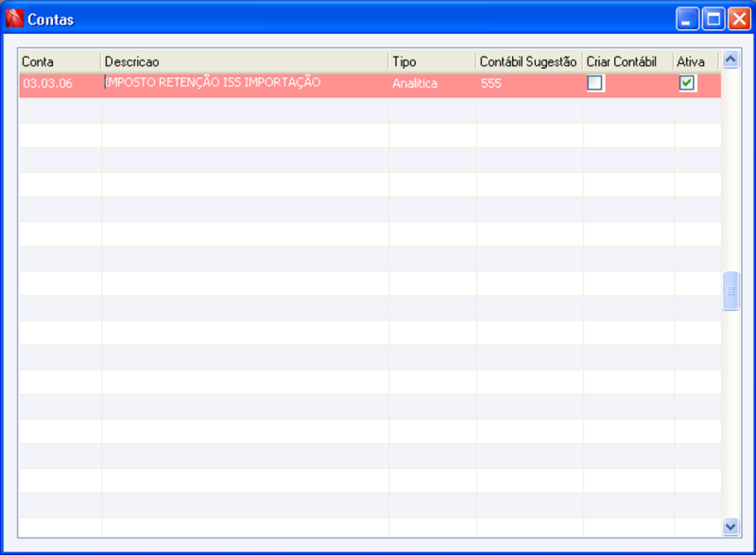This screenshot has height=555, width=756.
Task: Click the Contábil Sugestão column header
Action: [x=529, y=61]
